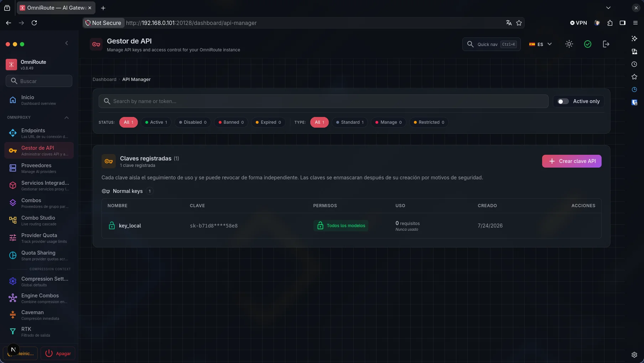The image size is (644, 363).
Task: Click the green status check icon
Action: pyautogui.click(x=588, y=44)
